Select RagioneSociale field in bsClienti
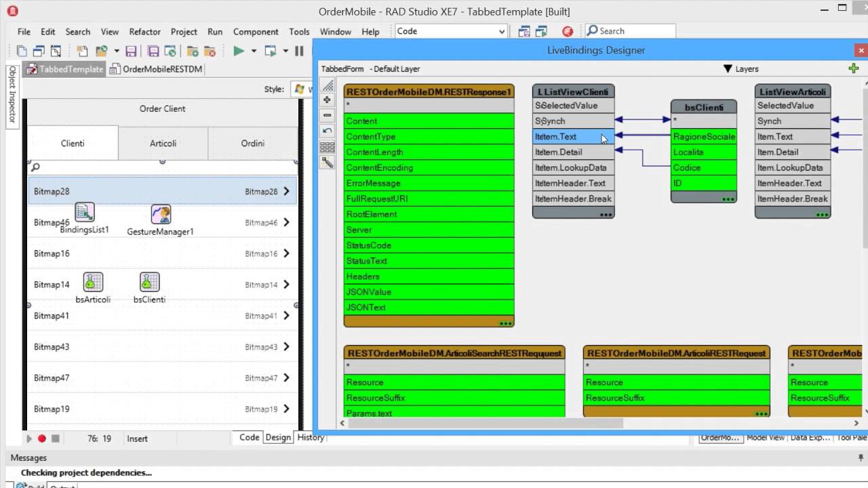The height and width of the screenshot is (488, 868). coord(704,136)
